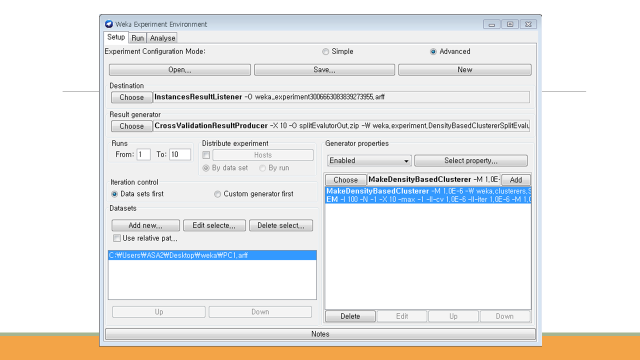Select the EM -I 100 list entry
The width and height of the screenshot is (640, 360).
point(428,199)
